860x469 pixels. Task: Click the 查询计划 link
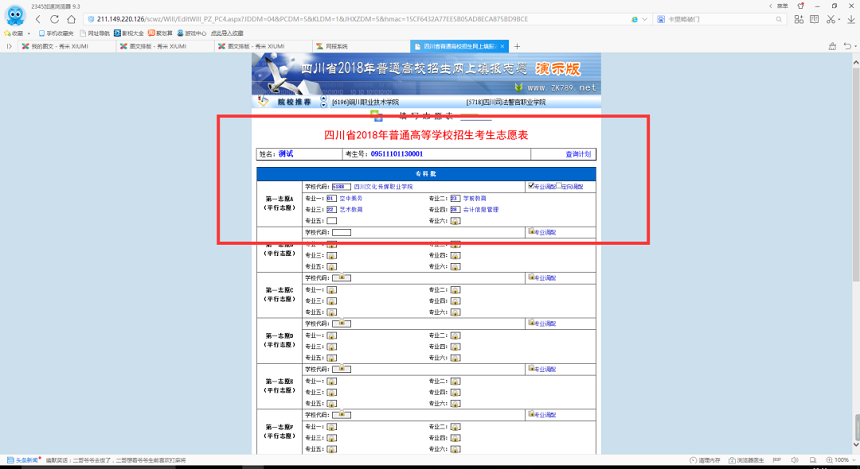(577, 154)
